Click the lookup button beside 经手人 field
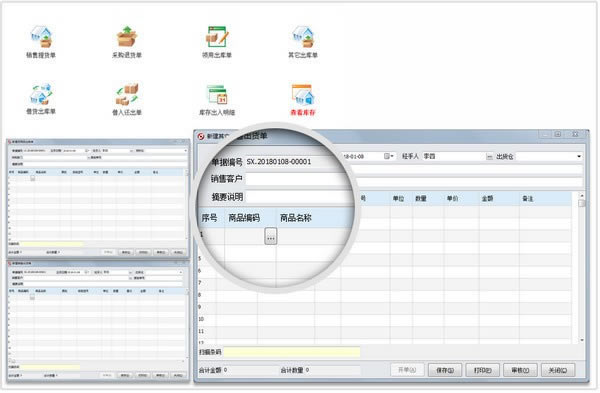 point(489,157)
